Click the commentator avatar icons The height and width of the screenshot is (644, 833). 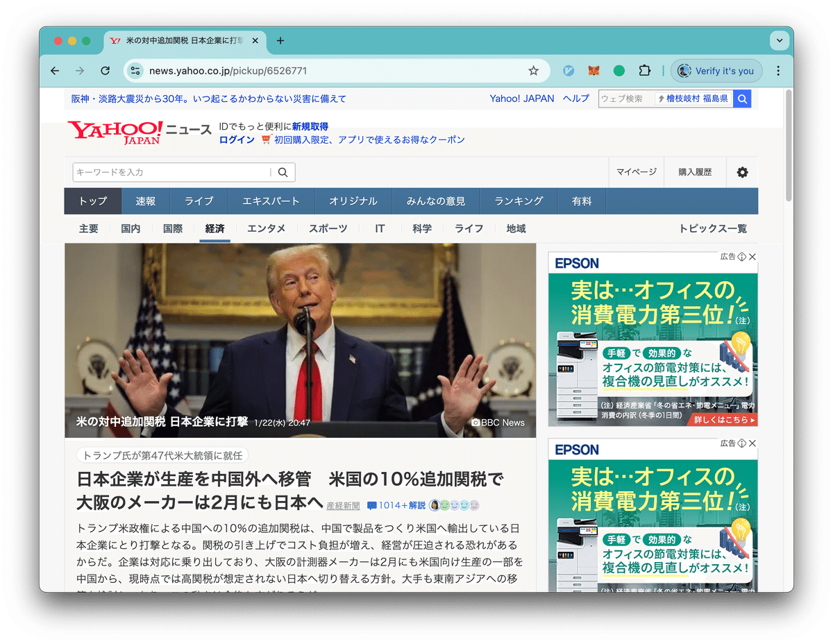pyautogui.click(x=455, y=505)
